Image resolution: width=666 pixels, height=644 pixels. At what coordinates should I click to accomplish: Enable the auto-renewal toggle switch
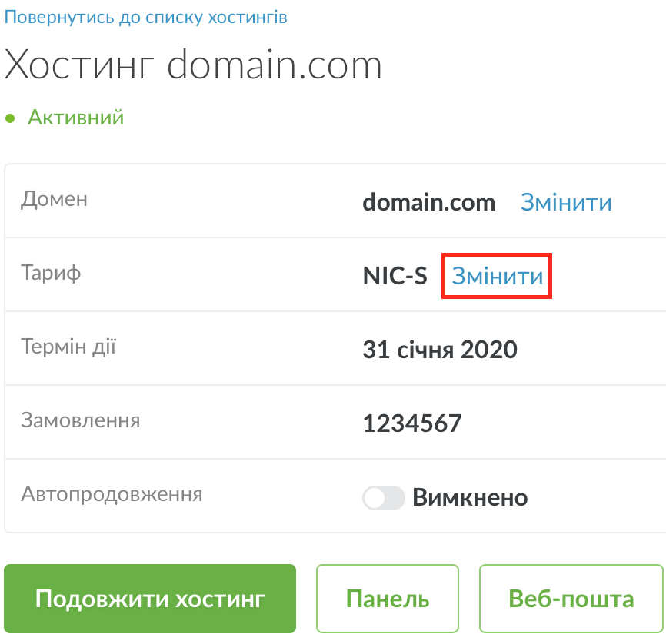(x=384, y=498)
